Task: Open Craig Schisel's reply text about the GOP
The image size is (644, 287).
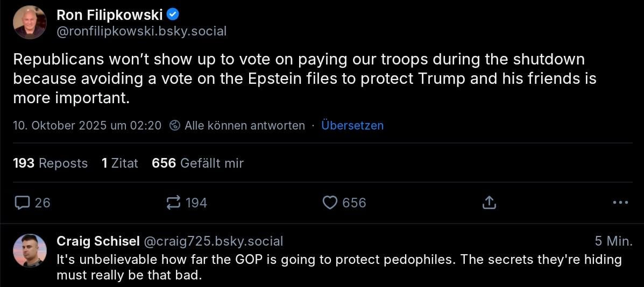Action: click(x=339, y=267)
